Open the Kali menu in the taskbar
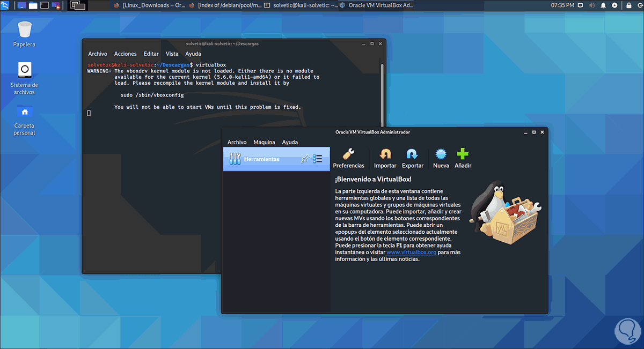Viewport: 644px width, 349px height. tap(5, 5)
